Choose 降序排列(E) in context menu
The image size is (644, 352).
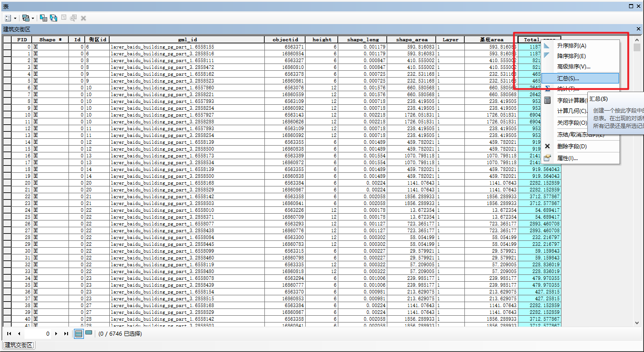coord(571,56)
